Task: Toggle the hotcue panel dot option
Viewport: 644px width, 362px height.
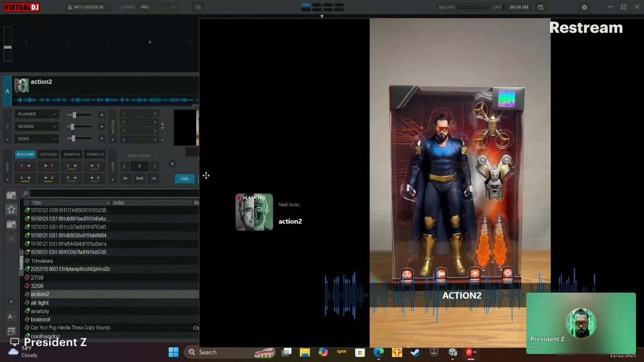Action: (113, 139)
